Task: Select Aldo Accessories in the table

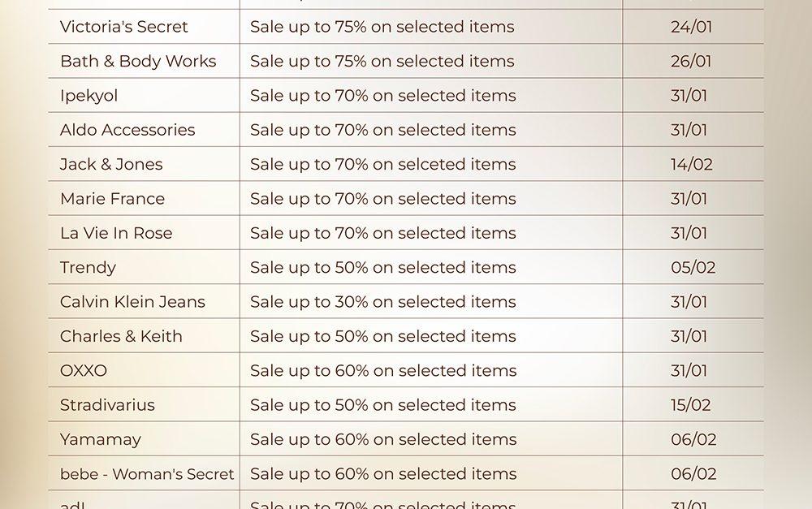Action: click(x=127, y=130)
